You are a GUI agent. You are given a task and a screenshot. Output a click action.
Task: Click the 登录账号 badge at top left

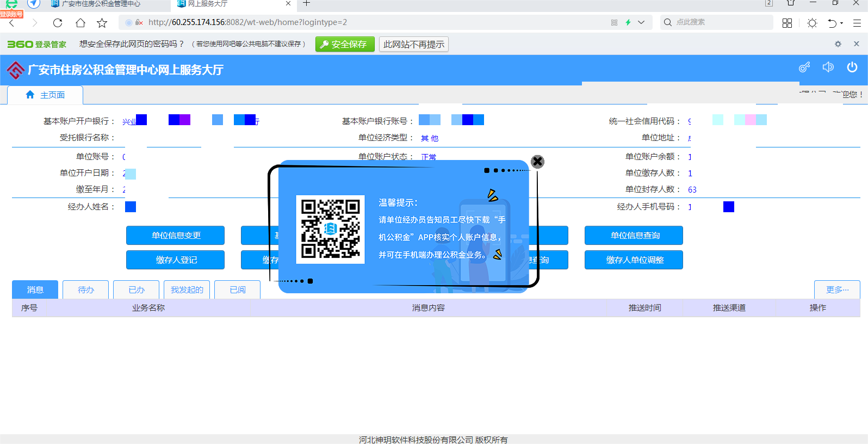coord(11,14)
